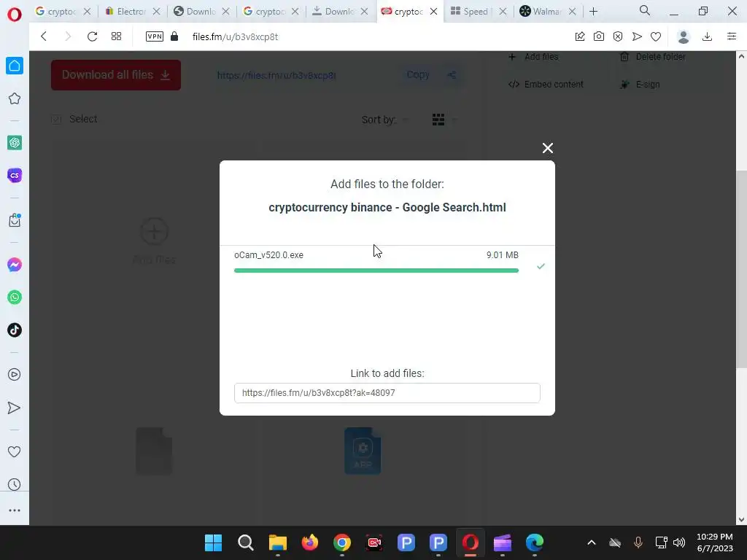Open TikTok in the Opera sidebar
Viewport: 747px width, 560px height.
coord(15,330)
